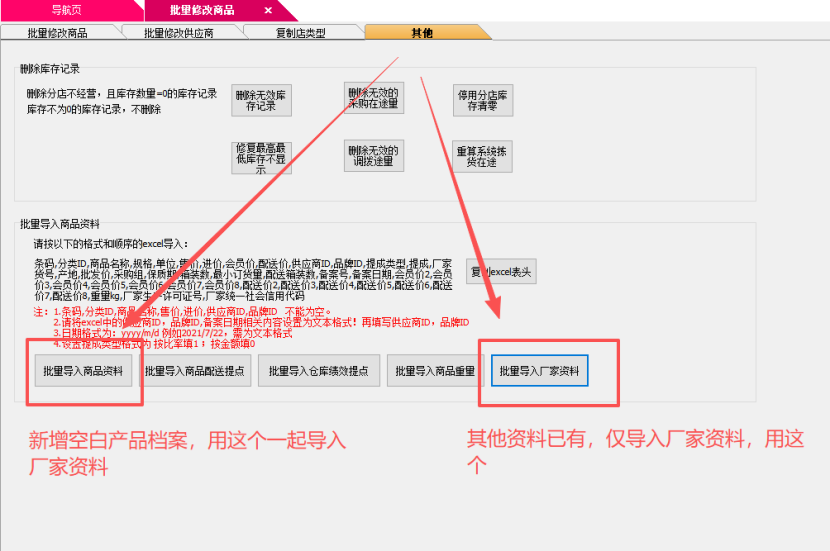
Task: Click the 删除库存记录 group label
Action: (50, 68)
